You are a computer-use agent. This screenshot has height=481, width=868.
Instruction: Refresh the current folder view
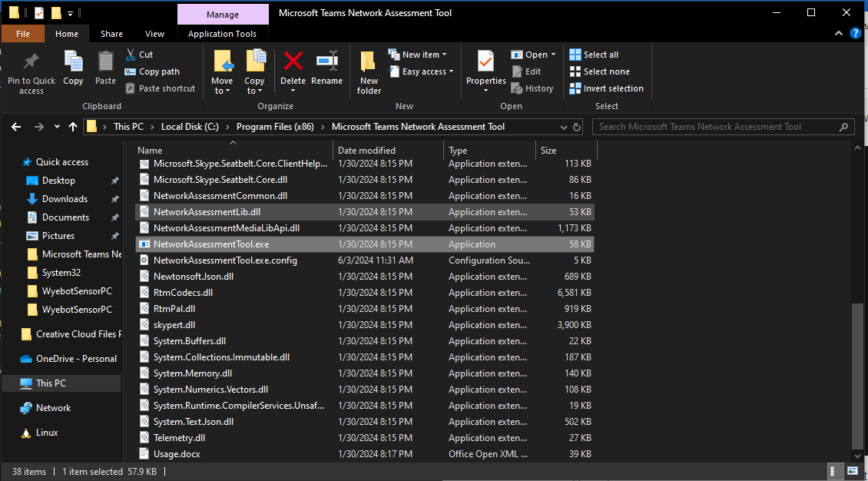coord(576,127)
